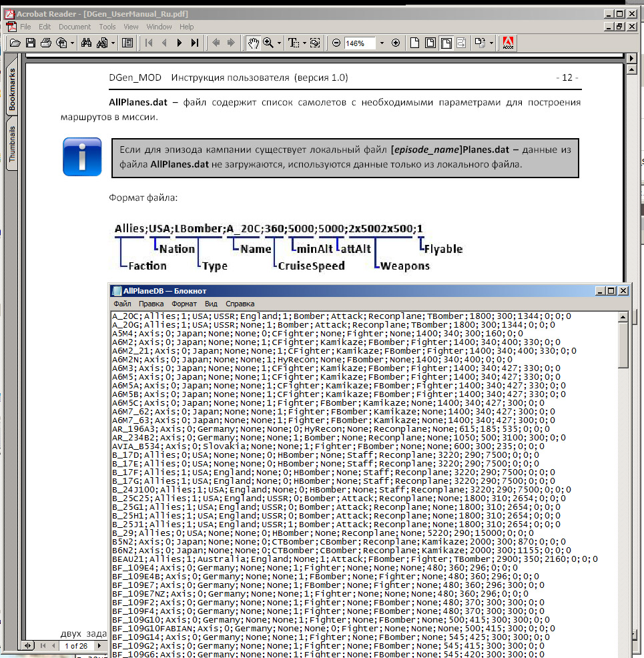Click the '1 of 26' page field
Screen dimensions: 644x658
[x=76, y=646]
